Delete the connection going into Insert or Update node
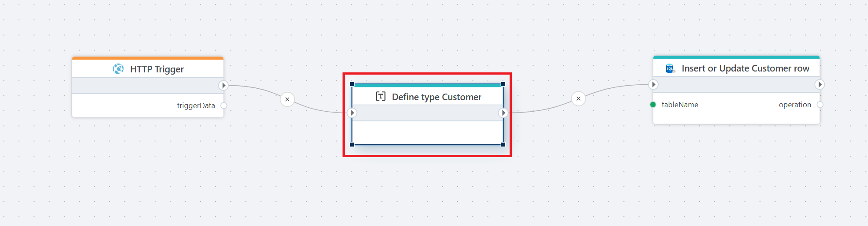Image resolution: width=868 pixels, height=226 pixels. [578, 98]
